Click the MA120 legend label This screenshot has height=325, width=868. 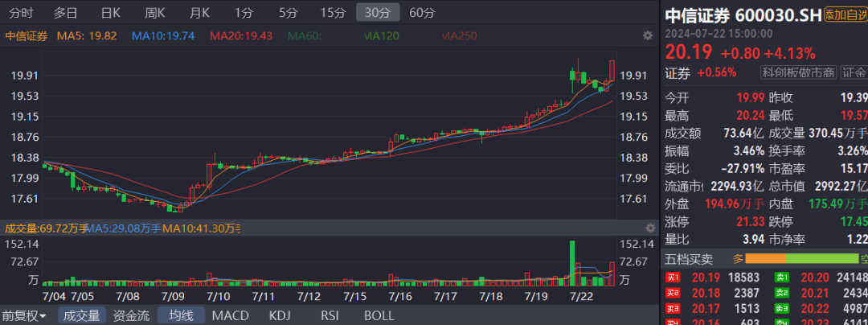(383, 36)
